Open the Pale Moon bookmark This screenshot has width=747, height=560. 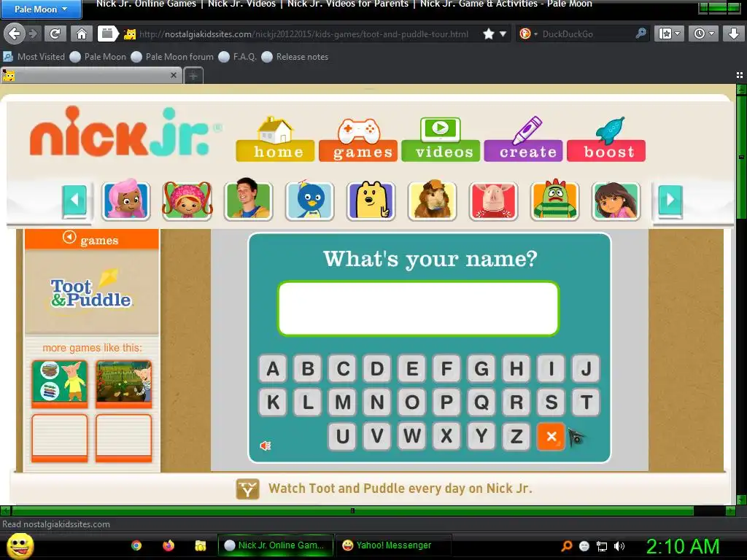pyautogui.click(x=98, y=57)
